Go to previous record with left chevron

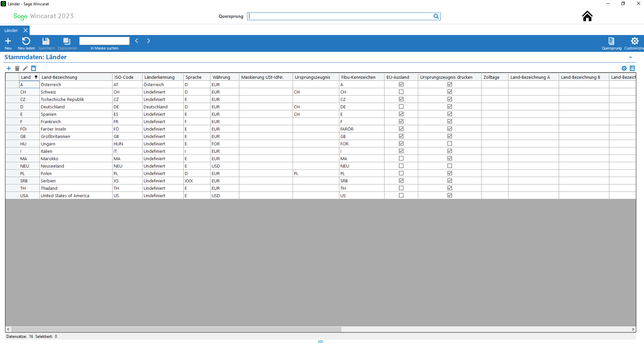136,41
